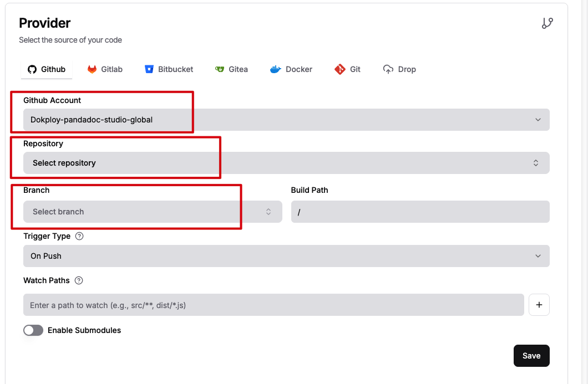
Task: Click the Enable Submodules label
Action: 84,330
